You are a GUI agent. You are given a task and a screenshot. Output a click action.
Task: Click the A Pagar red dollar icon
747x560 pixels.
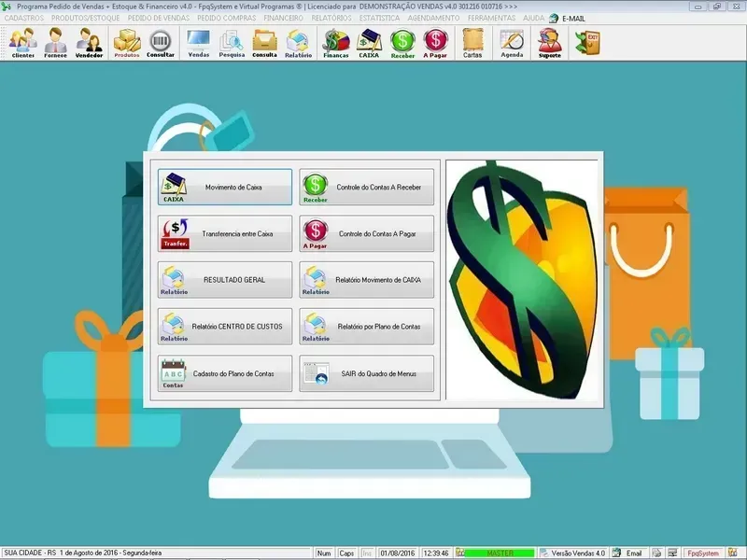click(x=435, y=43)
